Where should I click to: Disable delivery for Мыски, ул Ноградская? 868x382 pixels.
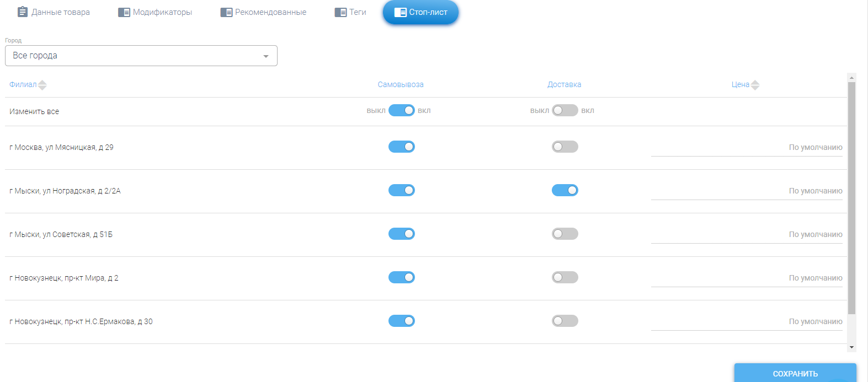(x=565, y=190)
